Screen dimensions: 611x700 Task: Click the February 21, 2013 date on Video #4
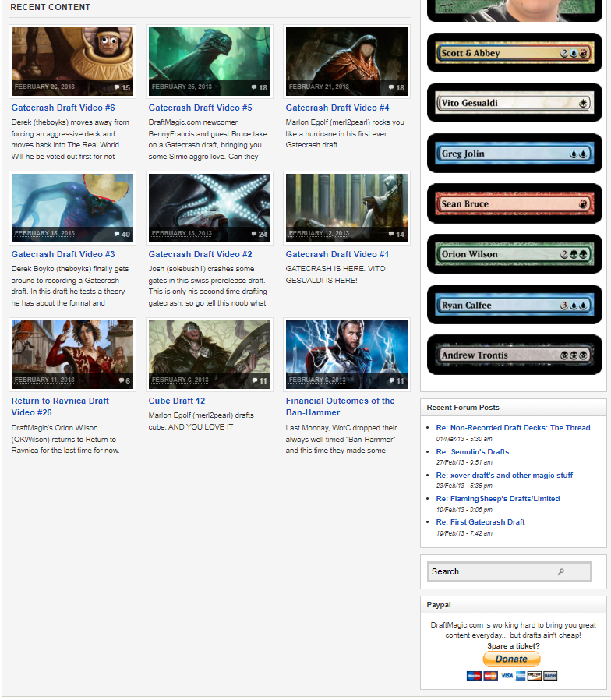pyautogui.click(x=319, y=87)
